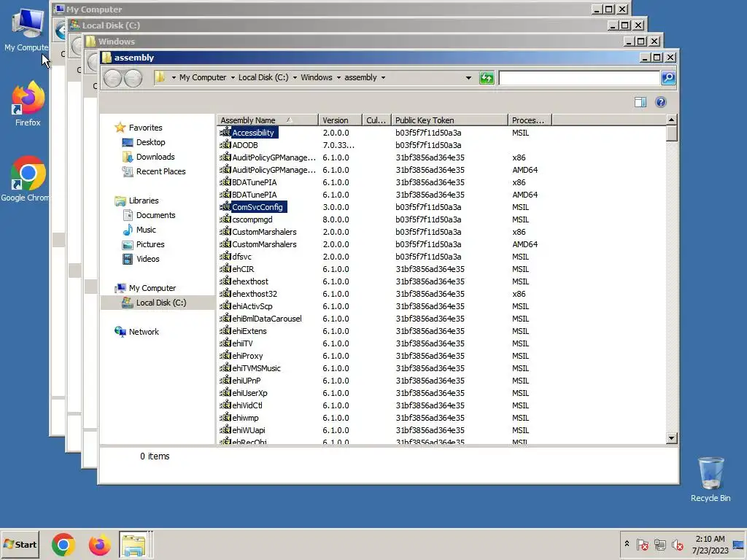This screenshot has height=560, width=747.
Task: Expand the arrow after Local Disk (C:) breadcrumb
Action: click(x=295, y=77)
